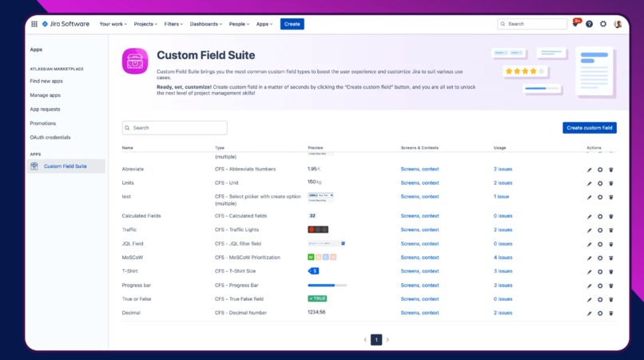Image resolution: width=644 pixels, height=360 pixels.
Task: Delete the MoSCoW field with trash icon
Action: [611, 258]
